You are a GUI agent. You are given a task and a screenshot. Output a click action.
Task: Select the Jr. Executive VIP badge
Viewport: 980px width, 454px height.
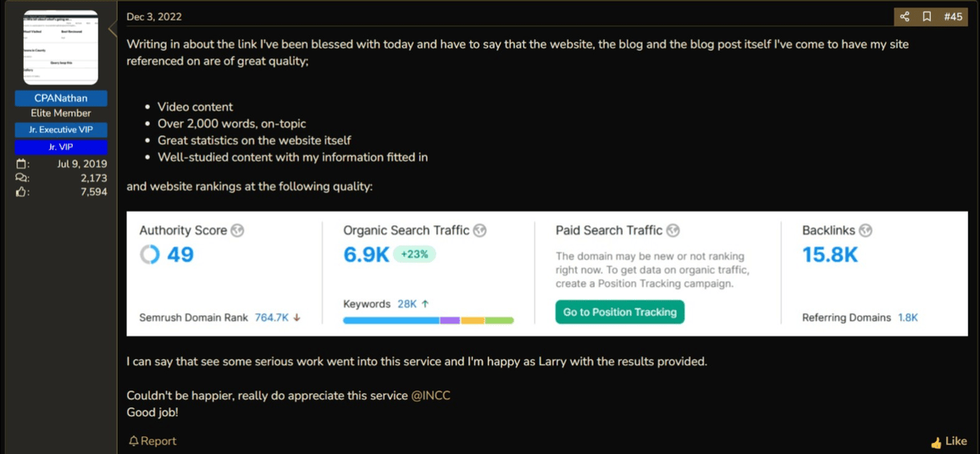63,130
